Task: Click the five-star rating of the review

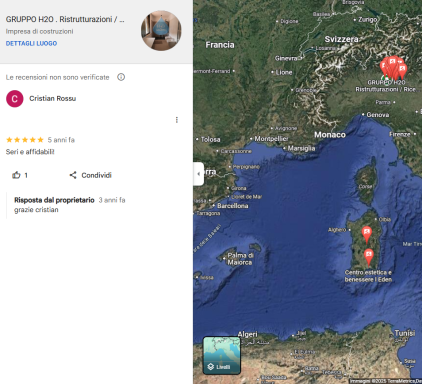Action: [25, 140]
